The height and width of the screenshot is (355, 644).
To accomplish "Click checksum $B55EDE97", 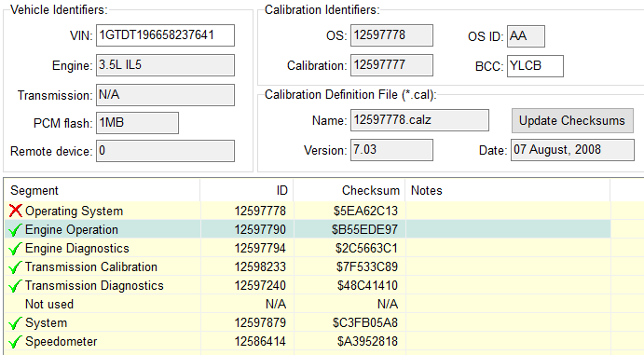I will point(364,229).
